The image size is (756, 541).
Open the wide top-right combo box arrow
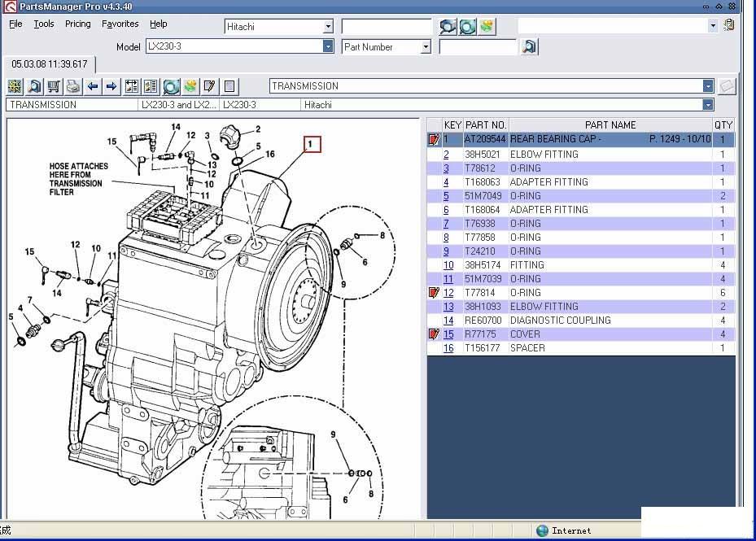click(x=713, y=25)
